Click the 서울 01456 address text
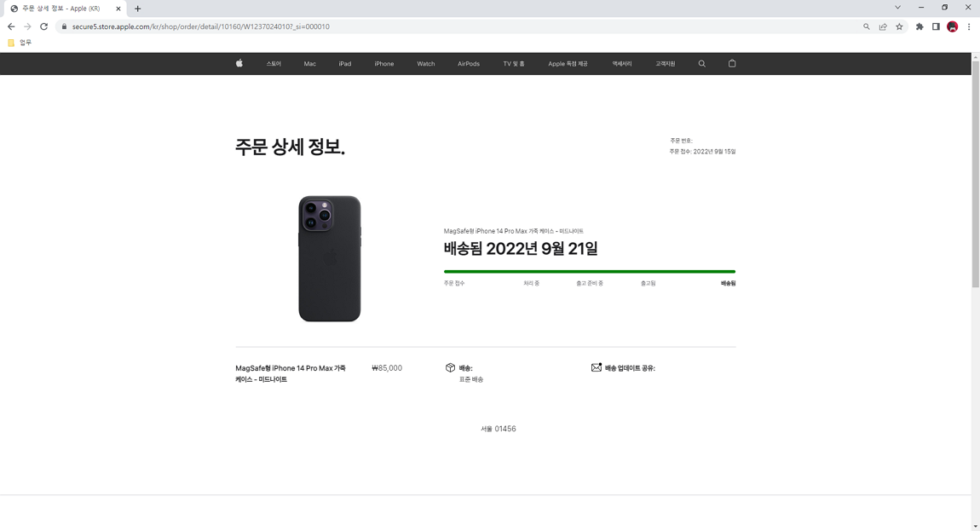Screen dimensions: 980x531 tap(499, 429)
